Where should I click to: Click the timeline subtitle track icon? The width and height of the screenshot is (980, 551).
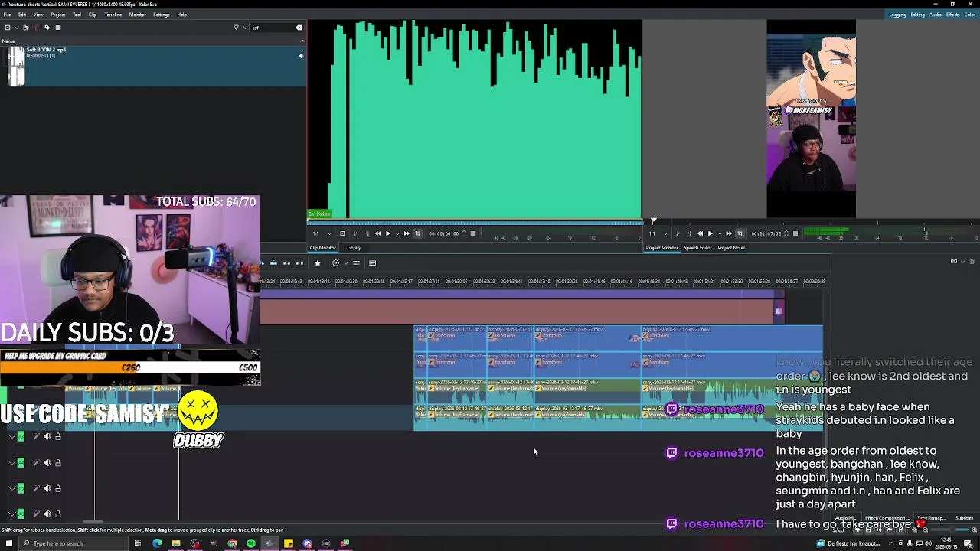click(x=372, y=263)
